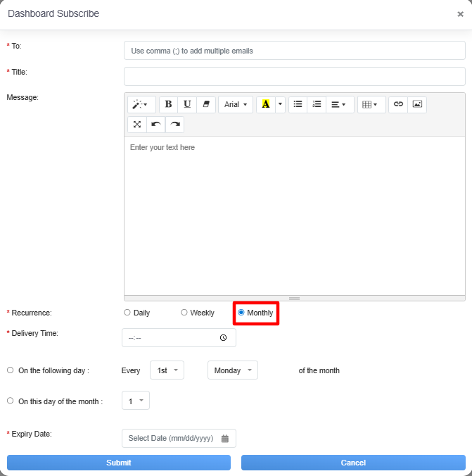
Task: Insert an unordered bullet list
Action: click(x=298, y=104)
